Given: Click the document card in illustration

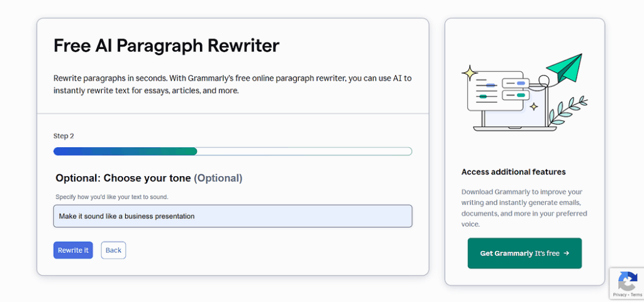Looking at the screenshot, I should pos(496,91).
